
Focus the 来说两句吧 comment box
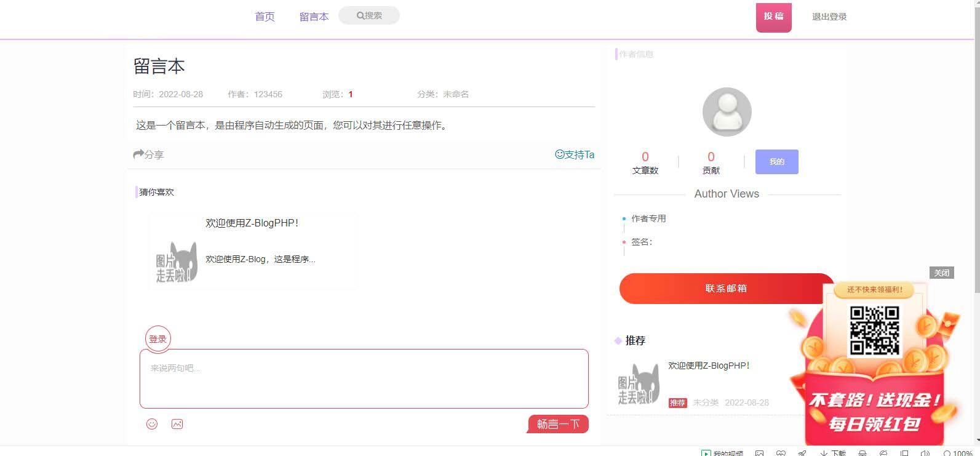click(364, 378)
